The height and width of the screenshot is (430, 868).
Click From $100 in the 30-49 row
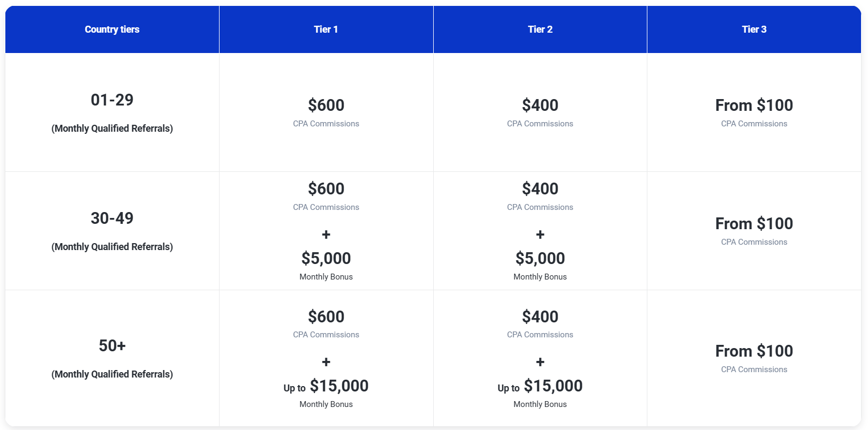[754, 224]
